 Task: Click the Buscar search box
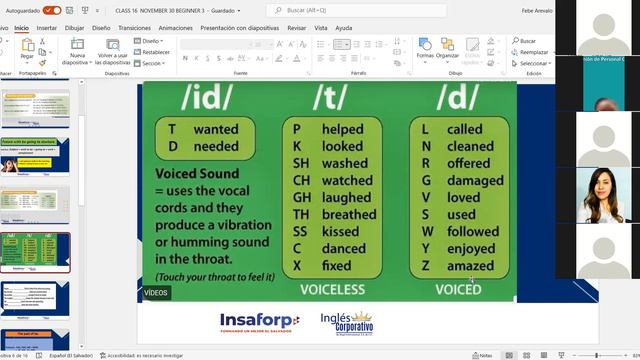356,10
